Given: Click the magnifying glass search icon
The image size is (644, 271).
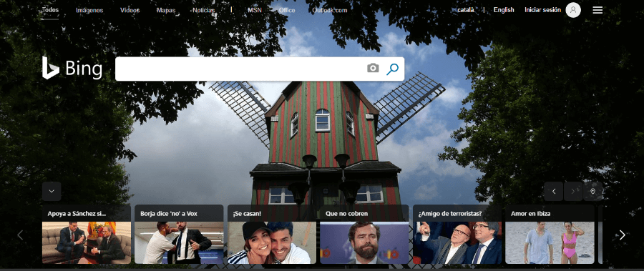Looking at the screenshot, I should coord(392,69).
